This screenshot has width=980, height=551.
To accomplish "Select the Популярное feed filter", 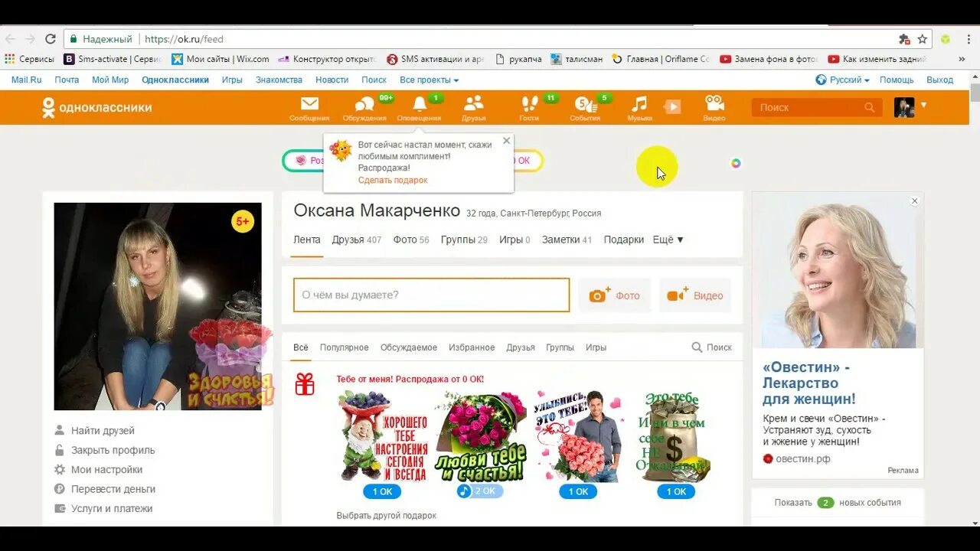I will click(x=345, y=347).
